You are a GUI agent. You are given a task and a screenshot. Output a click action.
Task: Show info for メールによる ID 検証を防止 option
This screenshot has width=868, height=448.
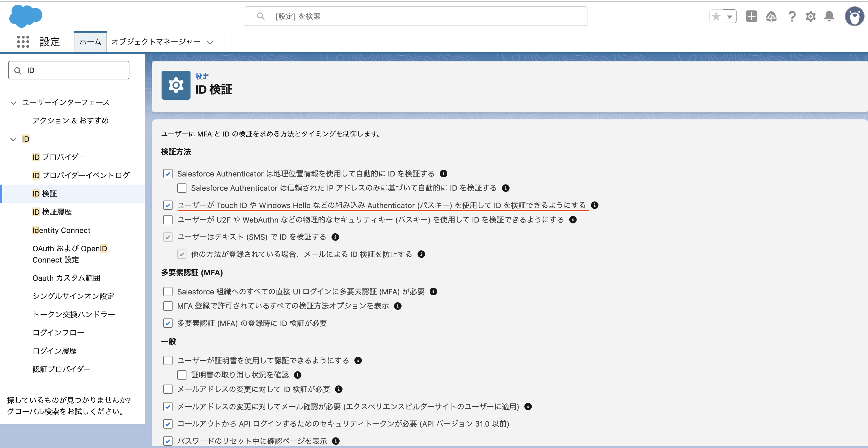(x=421, y=254)
